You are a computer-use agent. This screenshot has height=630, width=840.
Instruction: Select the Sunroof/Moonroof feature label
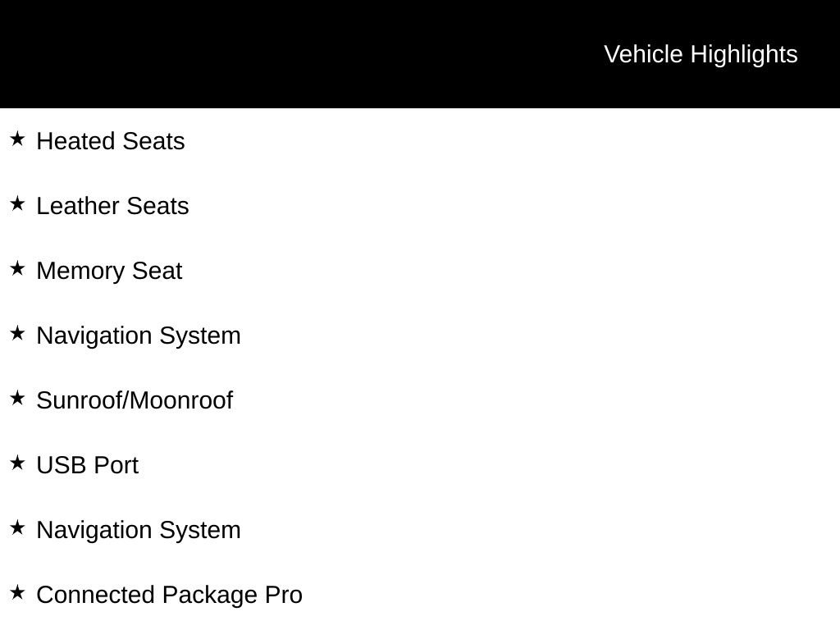click(135, 400)
